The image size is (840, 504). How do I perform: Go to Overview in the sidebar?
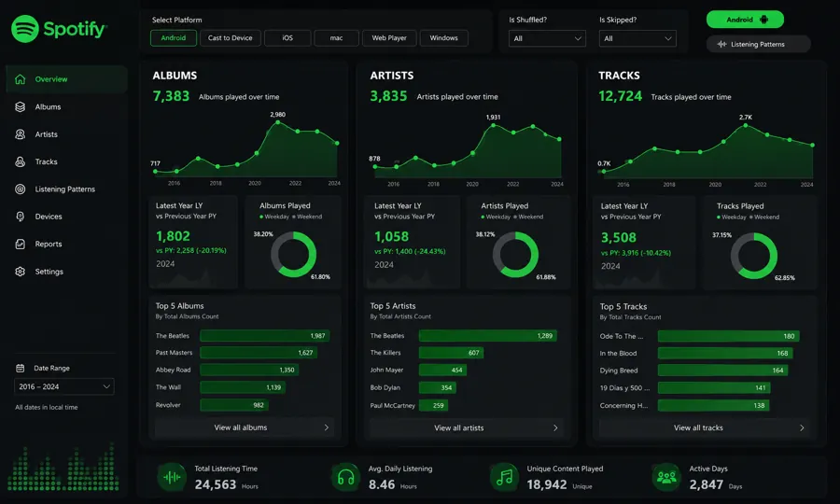(67, 79)
